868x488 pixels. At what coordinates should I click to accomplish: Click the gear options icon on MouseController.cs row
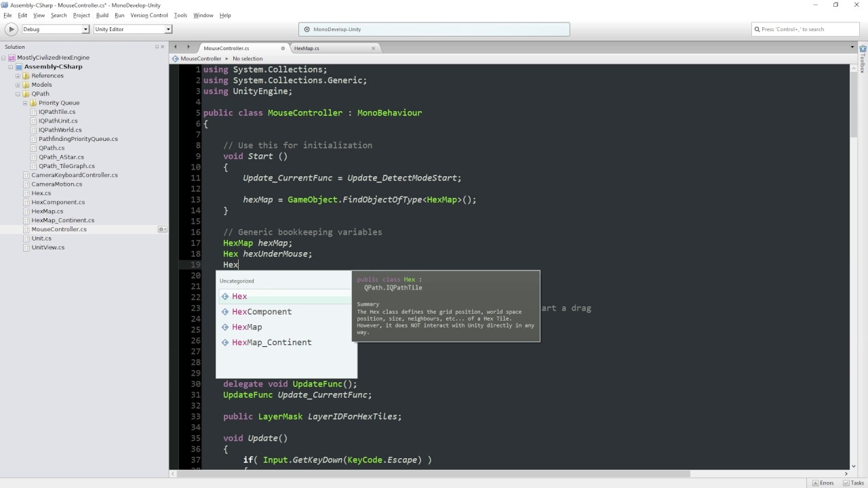162,229
